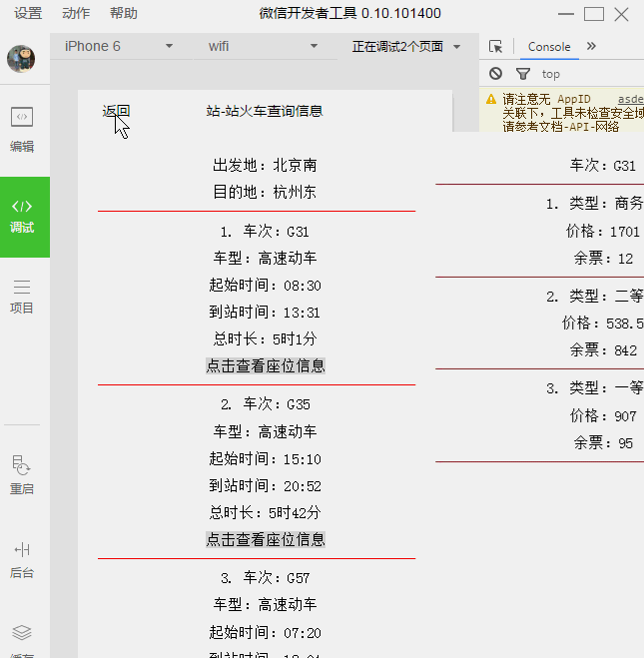Image resolution: width=644 pixels, height=658 pixels.
Task: Click 到站时间：20:52 text
Action: [265, 486]
